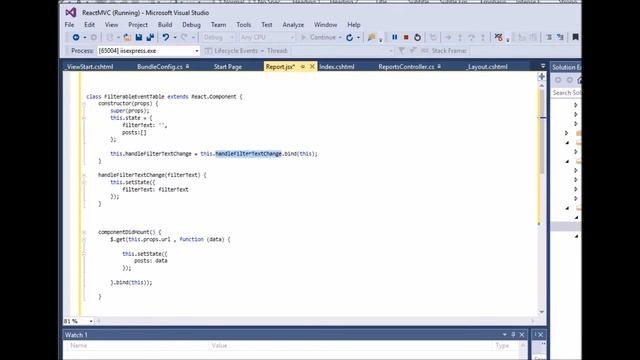
Task: Click the Solution Explorer panel title
Action: point(567,67)
